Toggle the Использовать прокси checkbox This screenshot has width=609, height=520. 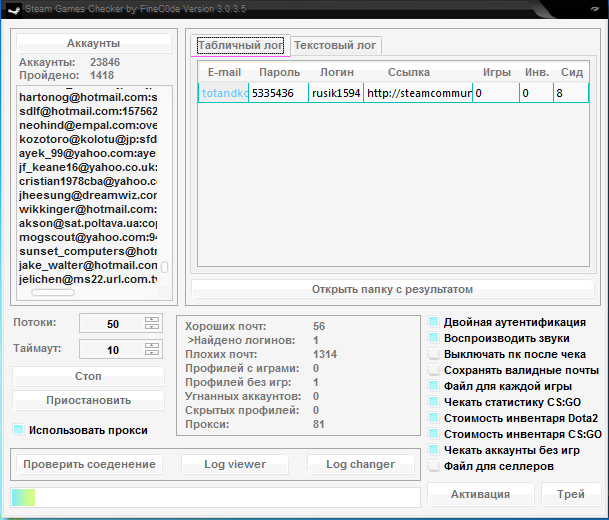coord(18,430)
